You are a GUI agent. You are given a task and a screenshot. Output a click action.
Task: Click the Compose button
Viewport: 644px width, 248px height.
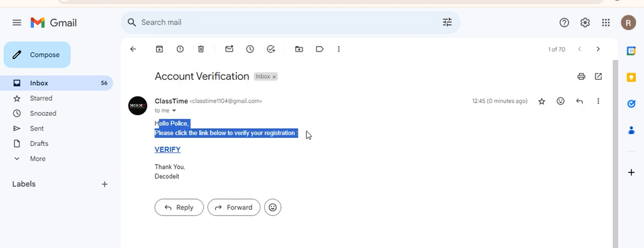coord(37,55)
